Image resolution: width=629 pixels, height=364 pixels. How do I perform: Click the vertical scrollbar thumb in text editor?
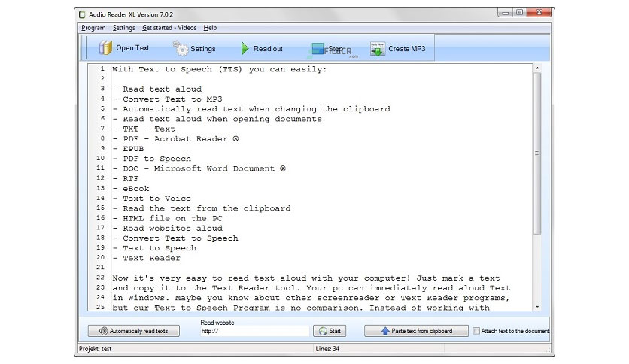pyautogui.click(x=537, y=153)
